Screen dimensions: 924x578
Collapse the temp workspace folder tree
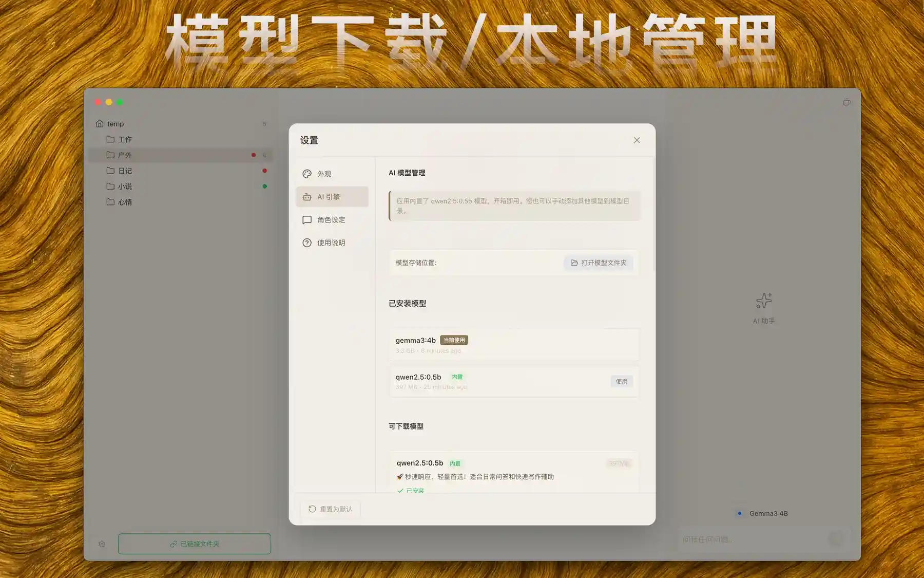115,123
